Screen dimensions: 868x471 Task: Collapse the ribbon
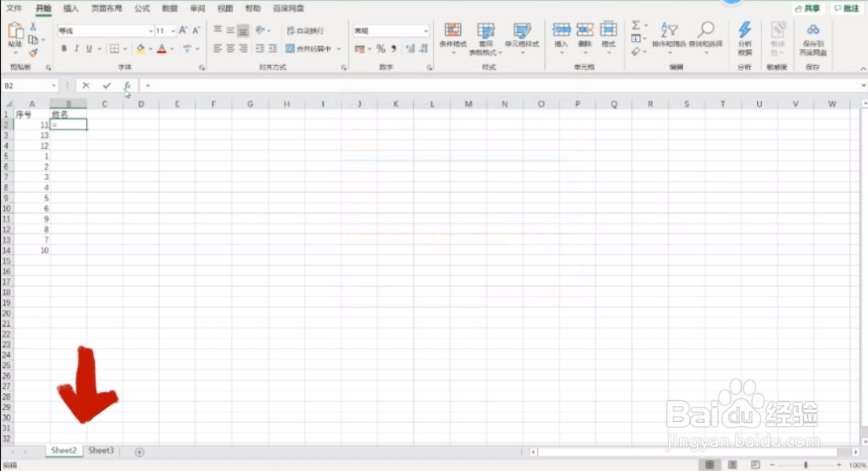[863, 68]
